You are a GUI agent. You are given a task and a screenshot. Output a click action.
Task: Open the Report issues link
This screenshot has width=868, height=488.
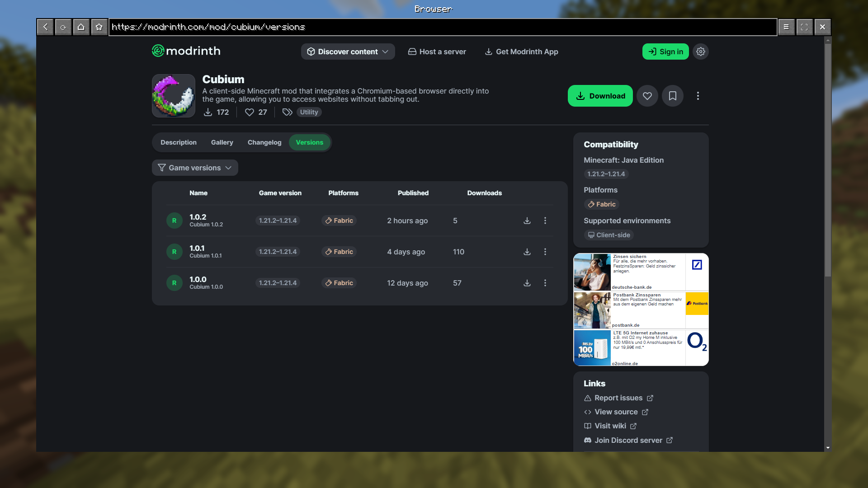click(618, 398)
